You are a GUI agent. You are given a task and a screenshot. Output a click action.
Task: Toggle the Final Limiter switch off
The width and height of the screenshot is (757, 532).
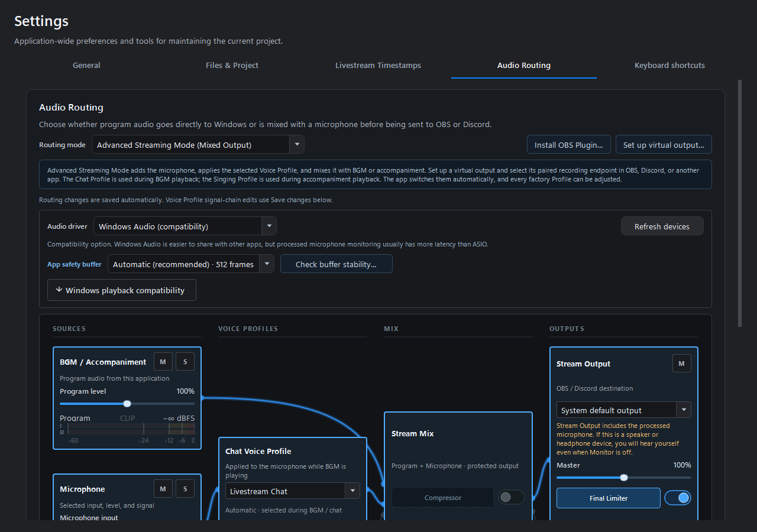[x=678, y=498]
